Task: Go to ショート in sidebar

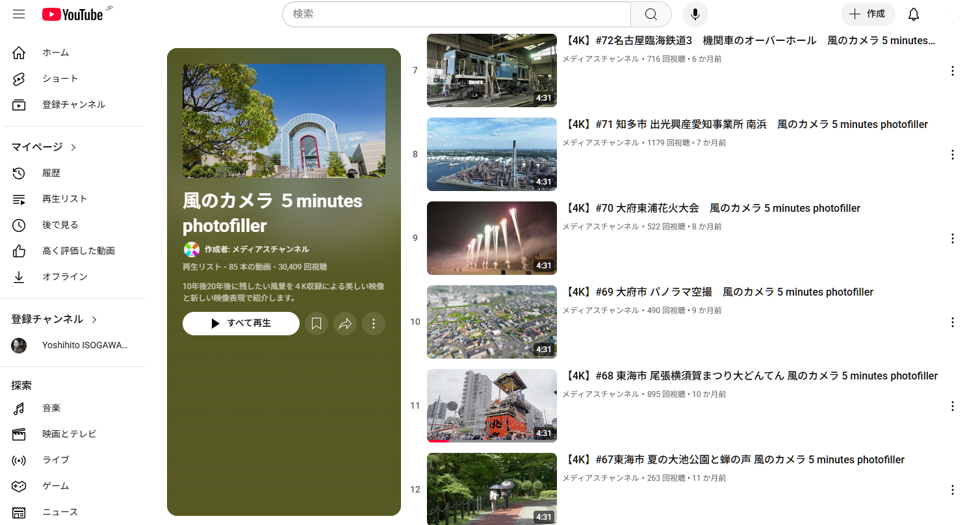Action: coord(60,79)
